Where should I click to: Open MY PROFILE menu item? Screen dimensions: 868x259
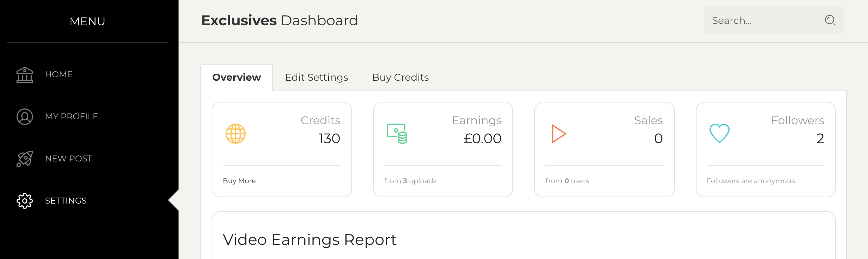[71, 117]
